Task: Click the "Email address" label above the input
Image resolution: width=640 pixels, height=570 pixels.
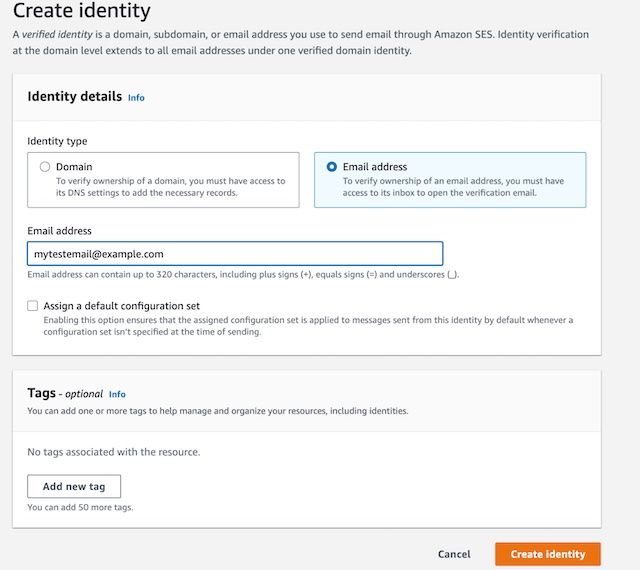Action: [x=59, y=231]
